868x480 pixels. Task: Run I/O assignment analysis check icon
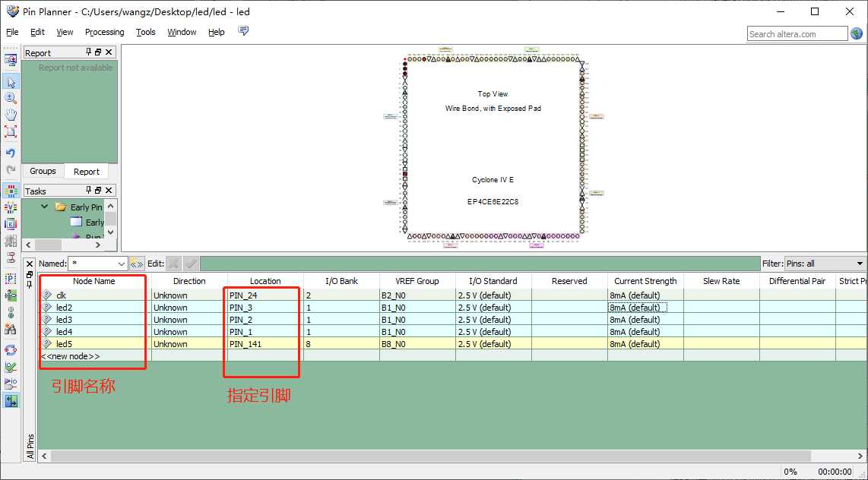click(11, 367)
